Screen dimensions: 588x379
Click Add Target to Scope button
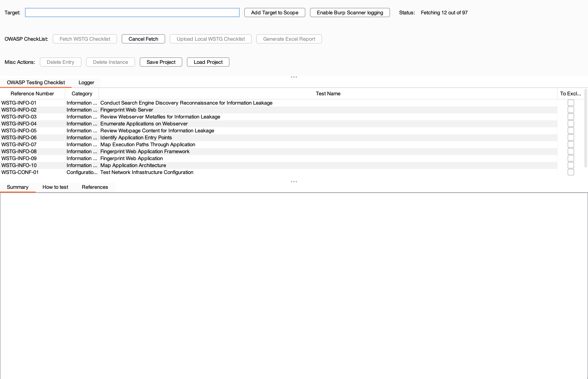[275, 12]
